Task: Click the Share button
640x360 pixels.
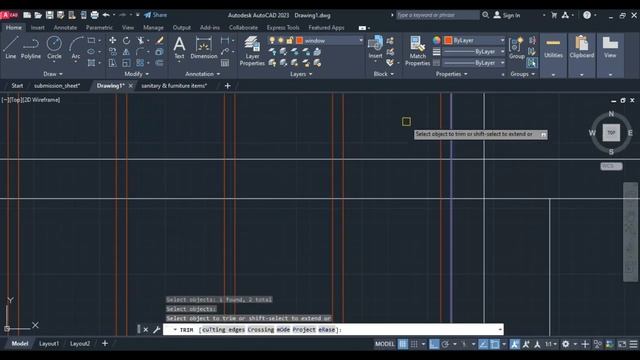Action: click(x=156, y=15)
